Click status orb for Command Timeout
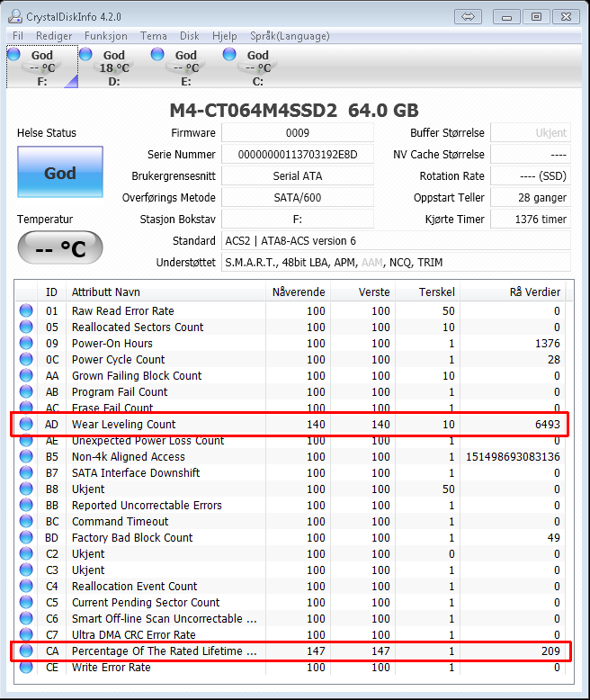Image resolution: width=590 pixels, height=700 pixels. point(26,521)
